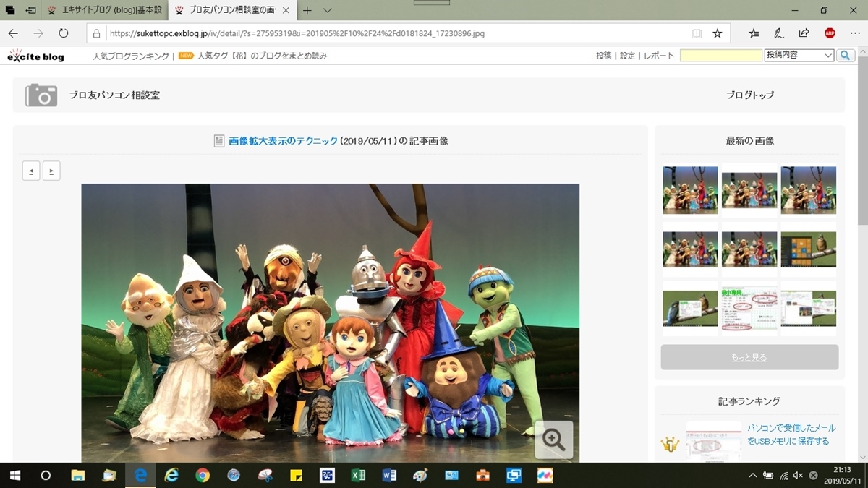Click the yellow blog search field
Viewport: 868px width, 488px height.
pyautogui.click(x=721, y=56)
